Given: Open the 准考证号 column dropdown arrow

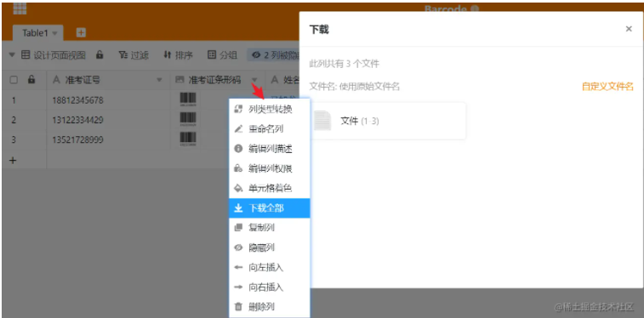Looking at the screenshot, I should [x=159, y=80].
